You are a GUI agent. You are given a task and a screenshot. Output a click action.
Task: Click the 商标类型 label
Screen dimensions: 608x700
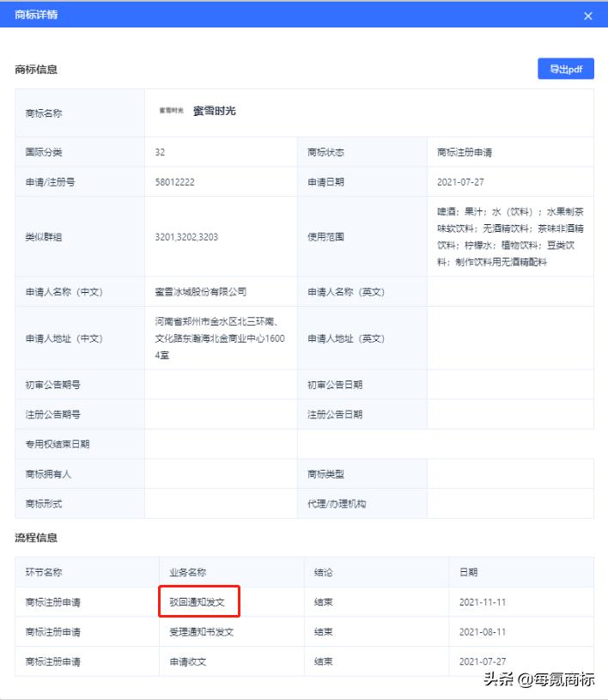click(x=325, y=474)
